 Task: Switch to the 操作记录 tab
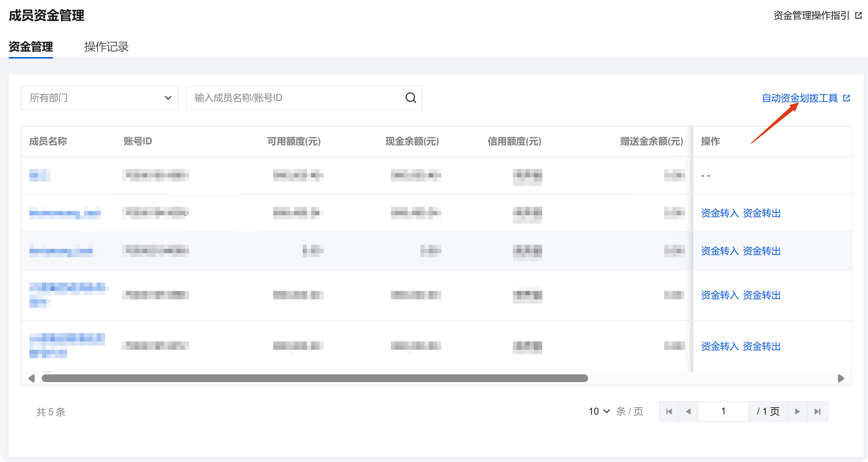(x=106, y=47)
